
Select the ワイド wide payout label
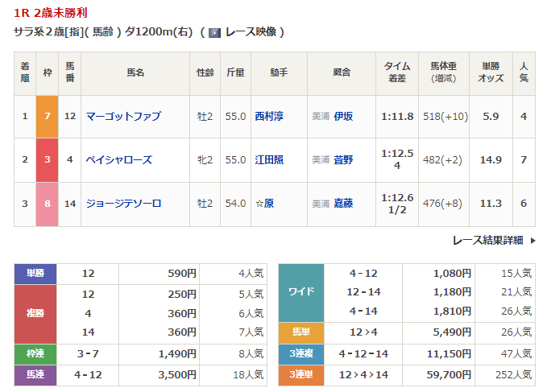[300, 292]
